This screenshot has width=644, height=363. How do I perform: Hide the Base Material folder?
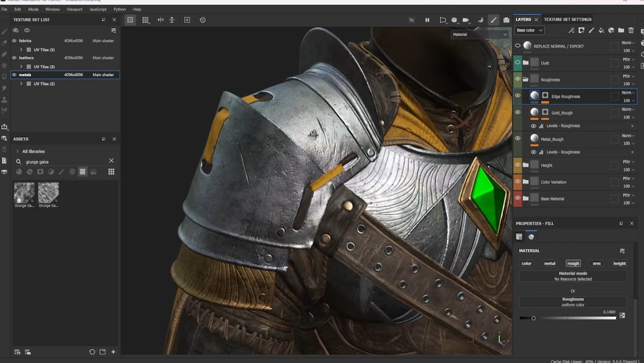(517, 198)
